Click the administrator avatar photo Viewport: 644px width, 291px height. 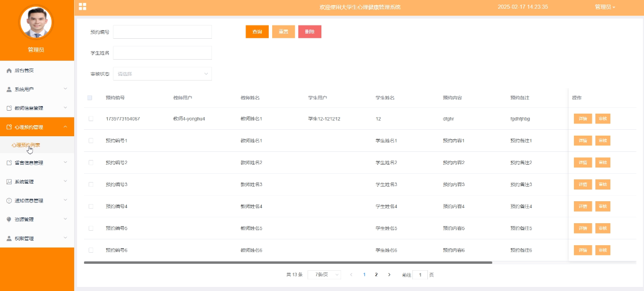point(36,22)
